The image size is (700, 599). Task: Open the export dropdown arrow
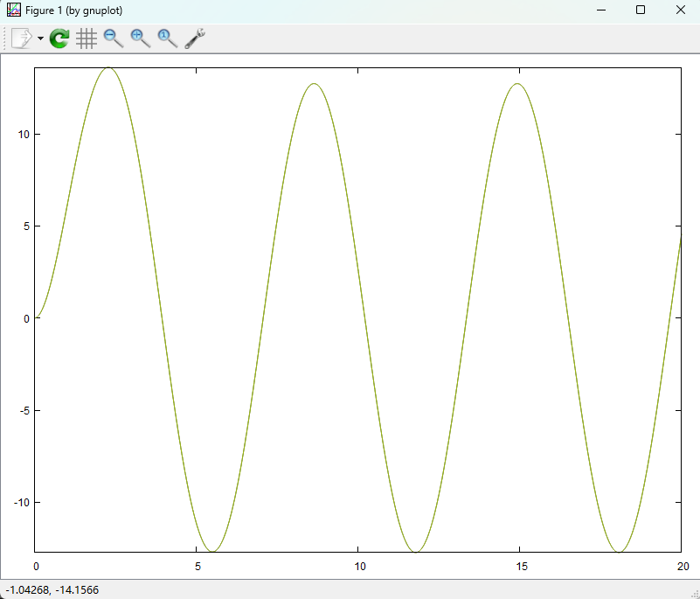[40, 38]
